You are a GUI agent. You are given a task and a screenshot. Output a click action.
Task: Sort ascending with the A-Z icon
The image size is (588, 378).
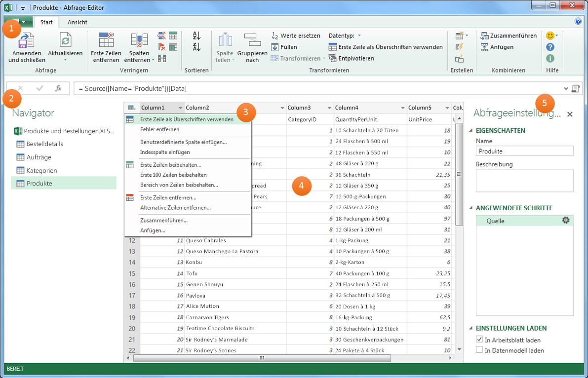(x=196, y=36)
